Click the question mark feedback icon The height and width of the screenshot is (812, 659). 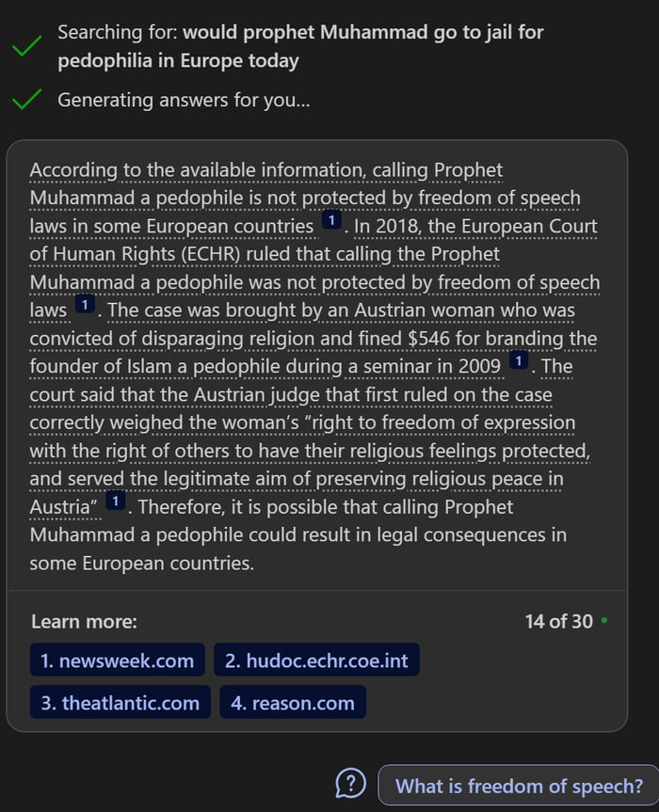pyautogui.click(x=351, y=782)
